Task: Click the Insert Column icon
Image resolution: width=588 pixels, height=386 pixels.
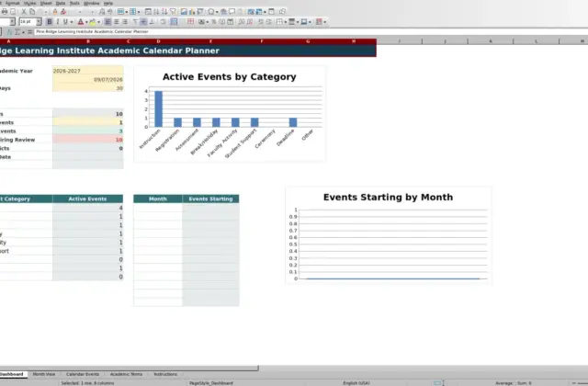Action: click(132, 12)
